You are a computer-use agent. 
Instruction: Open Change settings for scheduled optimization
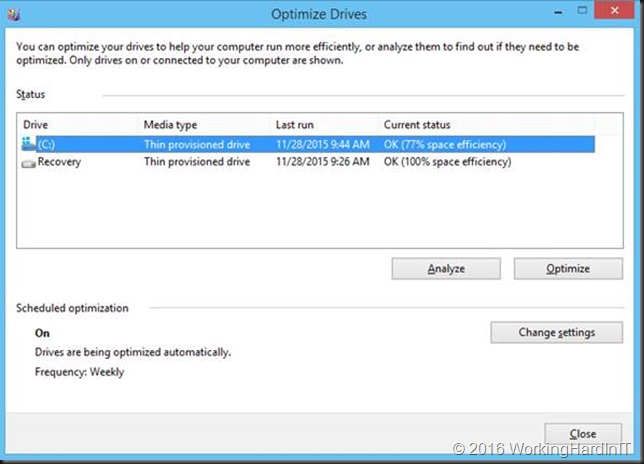[x=557, y=332]
